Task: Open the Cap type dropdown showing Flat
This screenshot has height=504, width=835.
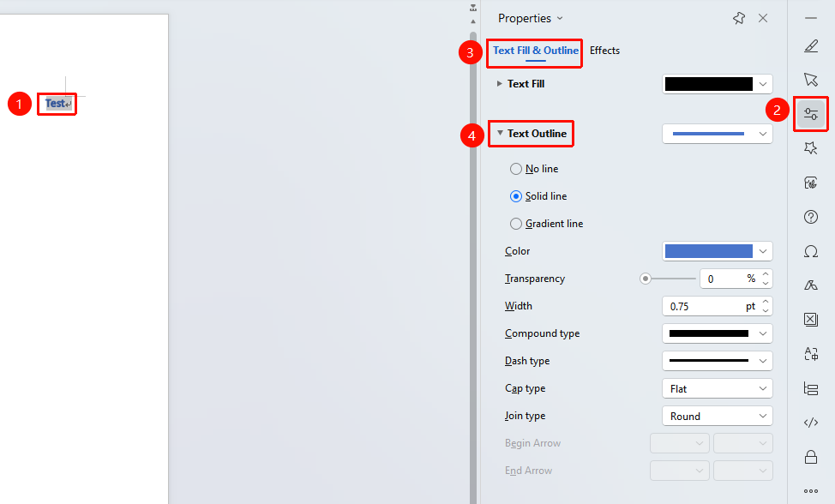Action: (x=717, y=388)
